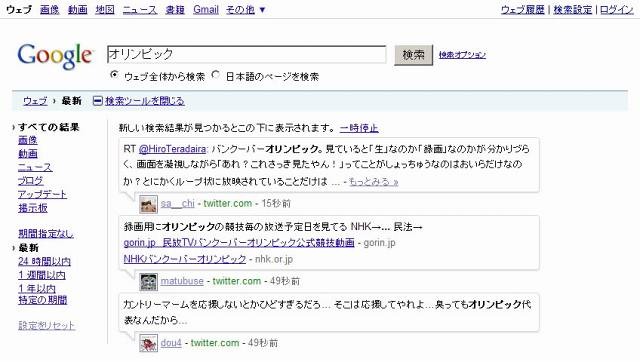Open Gmail from the top bar

206,9
